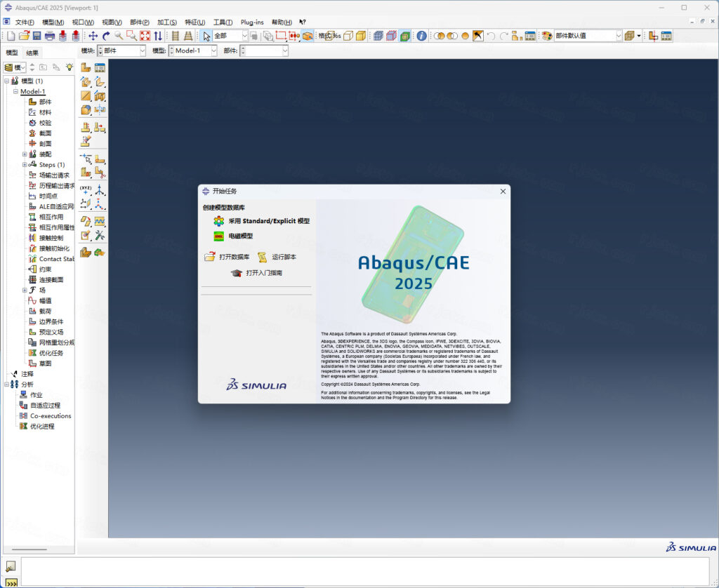Select the Partition tool icon
This screenshot has width=719, height=588.
(x=86, y=221)
